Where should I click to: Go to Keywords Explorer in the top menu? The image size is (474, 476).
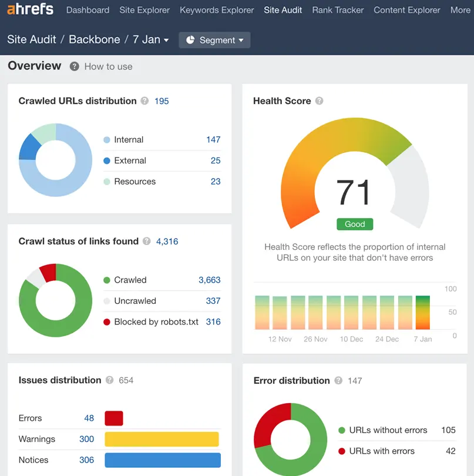pyautogui.click(x=217, y=10)
